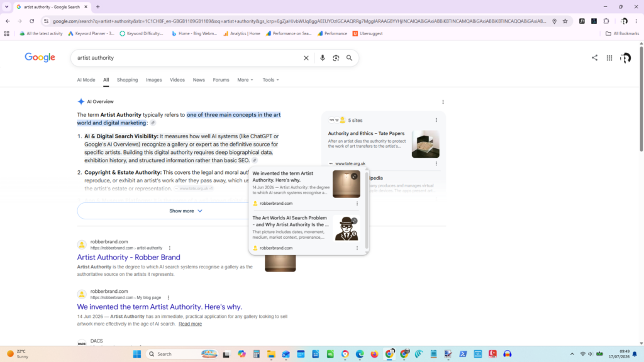
Task: Click the source link chip after 'digital marketing'
Action: 153,123
